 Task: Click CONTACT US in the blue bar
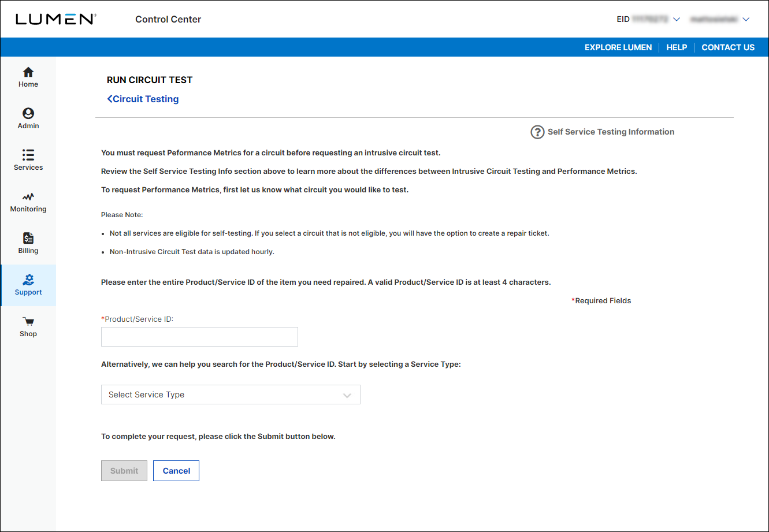click(728, 47)
